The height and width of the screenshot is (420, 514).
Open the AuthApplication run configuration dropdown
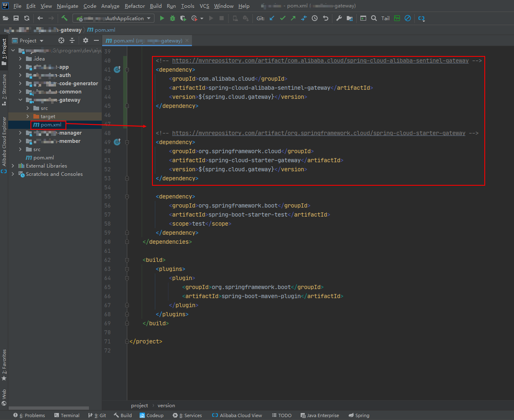[x=113, y=18]
